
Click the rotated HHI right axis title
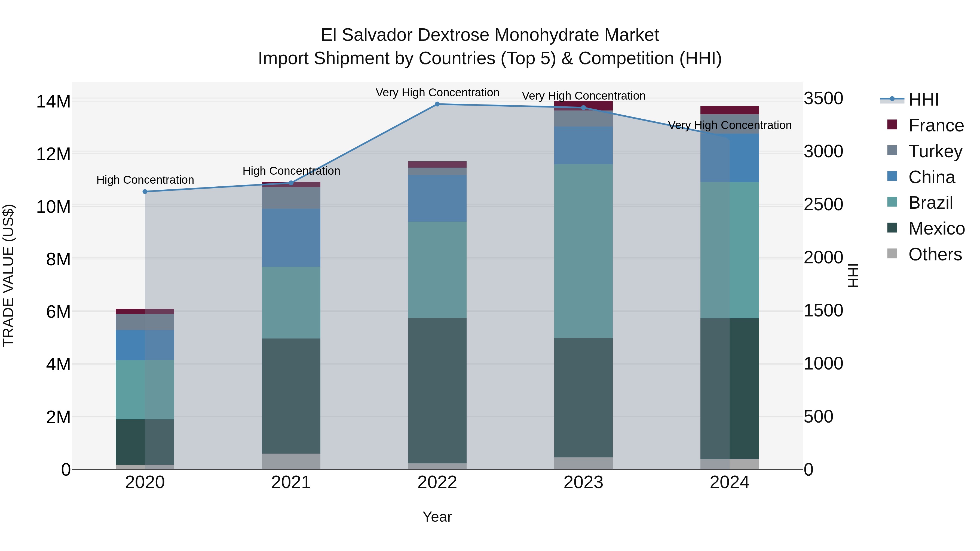point(853,275)
